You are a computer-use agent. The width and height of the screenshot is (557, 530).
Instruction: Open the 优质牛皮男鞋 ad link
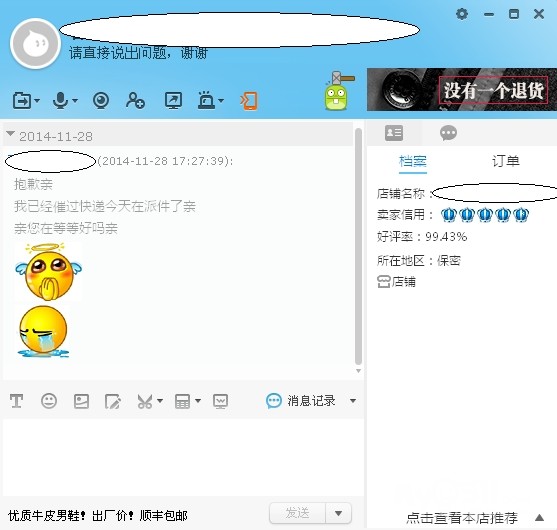[98, 515]
